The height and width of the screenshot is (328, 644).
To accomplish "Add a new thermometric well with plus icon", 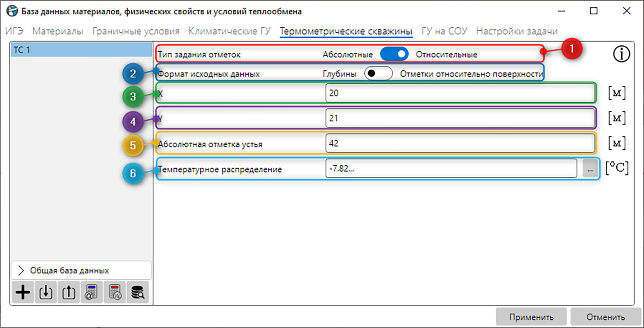I will coord(23,292).
